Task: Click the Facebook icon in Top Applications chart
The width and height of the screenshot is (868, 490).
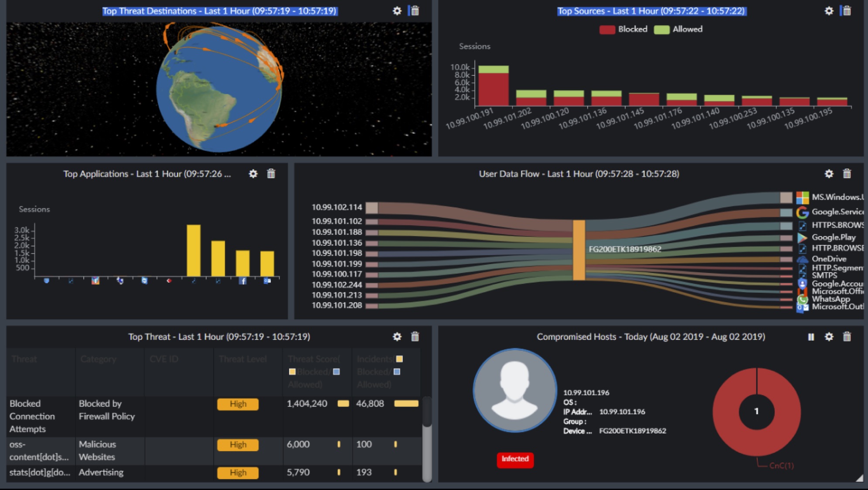Action: 243,281
